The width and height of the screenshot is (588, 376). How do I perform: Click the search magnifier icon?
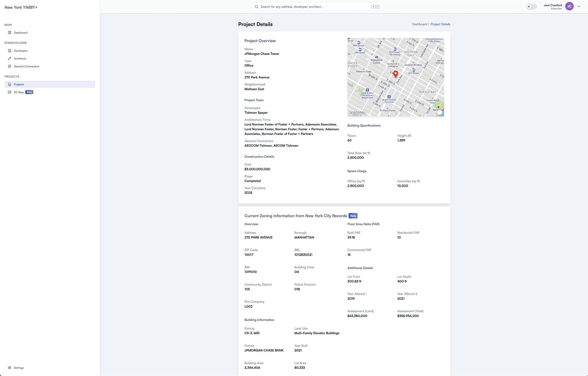256,6
